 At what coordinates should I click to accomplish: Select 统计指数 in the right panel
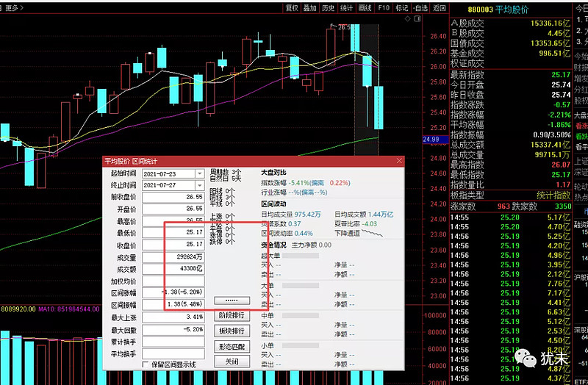pyautogui.click(x=553, y=195)
